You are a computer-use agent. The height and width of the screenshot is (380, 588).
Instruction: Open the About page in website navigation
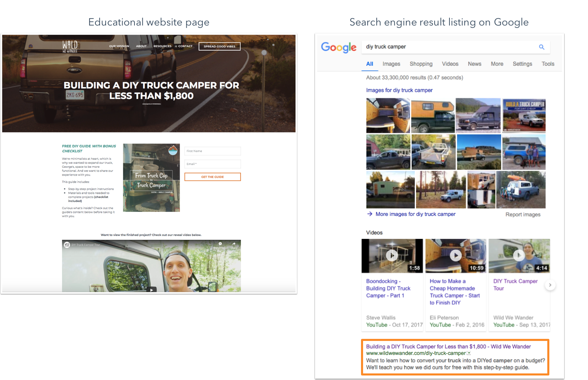tap(141, 46)
